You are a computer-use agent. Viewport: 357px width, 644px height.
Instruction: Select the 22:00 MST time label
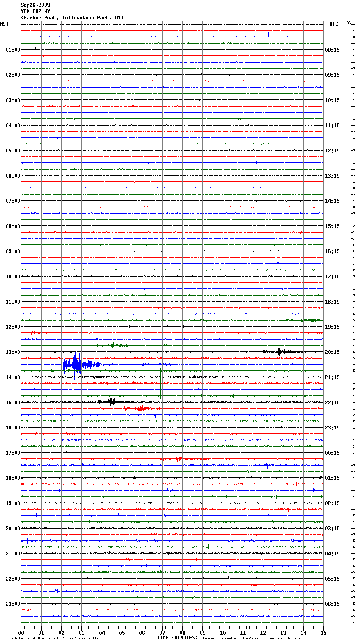point(13,579)
